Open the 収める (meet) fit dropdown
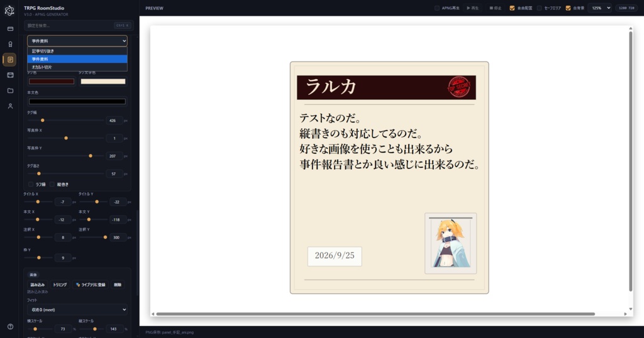 pos(77,310)
